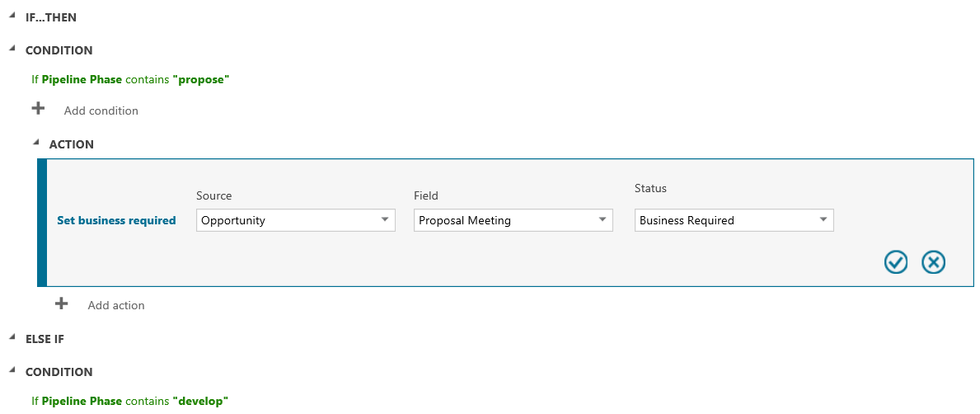The width and height of the screenshot is (980, 414).
Task: Click the Add condition link
Action: click(101, 111)
